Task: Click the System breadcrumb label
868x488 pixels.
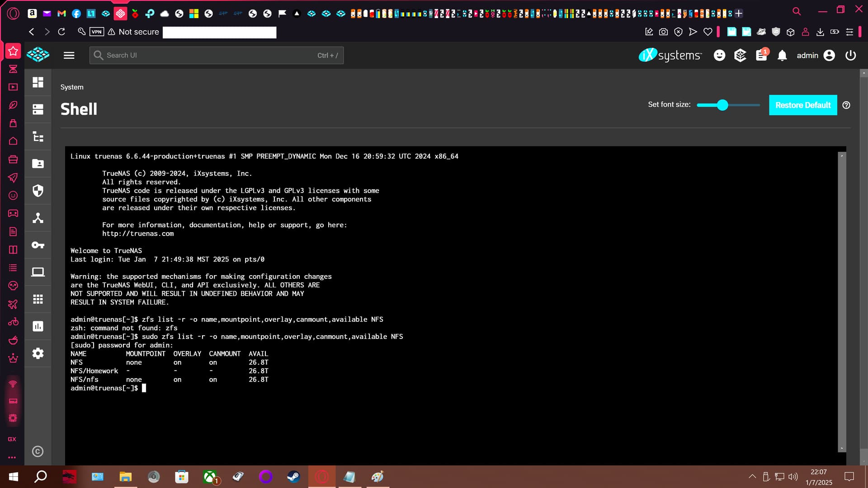Action: (x=72, y=87)
